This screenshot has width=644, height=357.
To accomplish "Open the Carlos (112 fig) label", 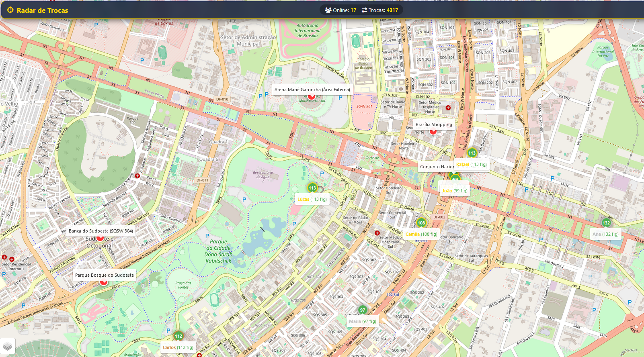I will pyautogui.click(x=178, y=347).
